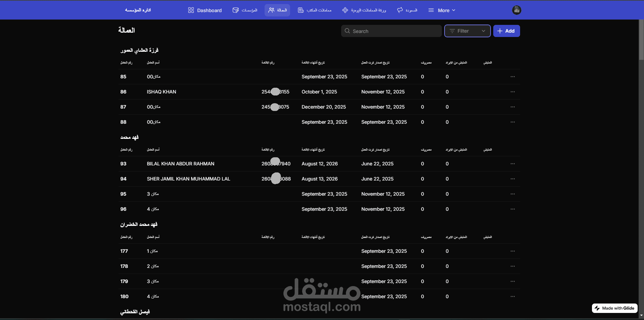Select the ISHAQ KHAN name cell
Screen dimensions: 644x320
(x=162, y=92)
